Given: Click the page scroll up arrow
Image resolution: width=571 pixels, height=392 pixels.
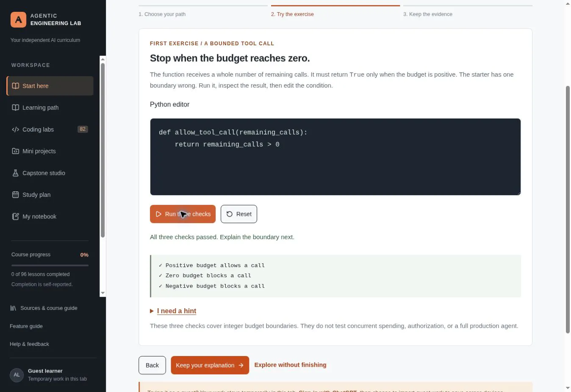Looking at the screenshot, I should tap(568, 3).
